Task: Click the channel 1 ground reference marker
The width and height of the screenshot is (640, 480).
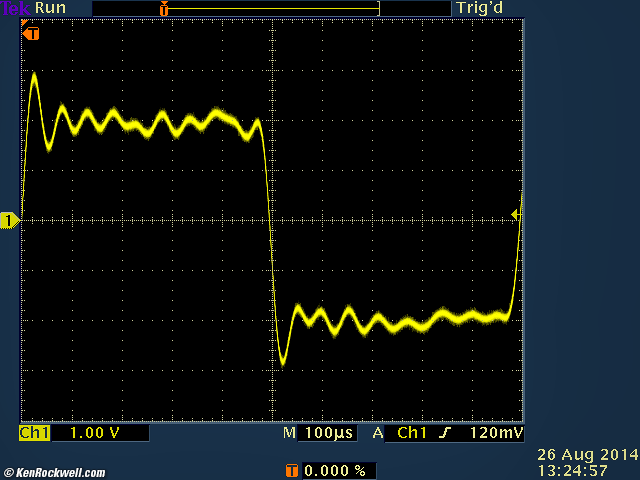Action: [x=9, y=220]
